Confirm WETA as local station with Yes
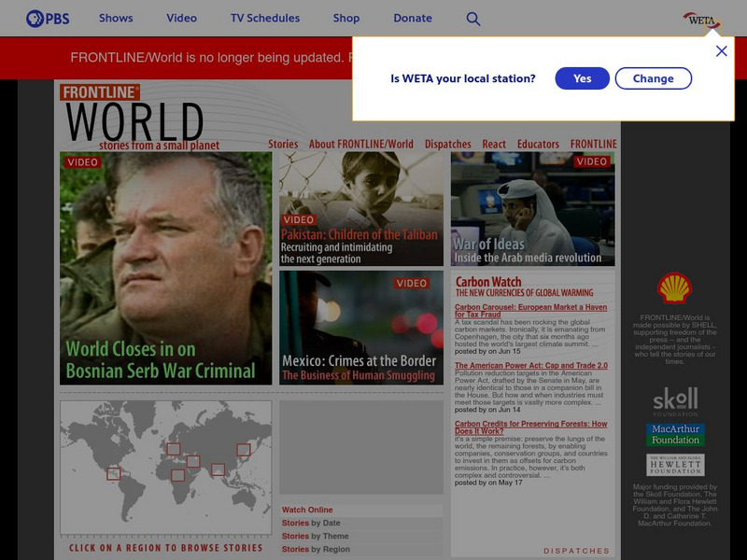This screenshot has width=747, height=560. [582, 78]
